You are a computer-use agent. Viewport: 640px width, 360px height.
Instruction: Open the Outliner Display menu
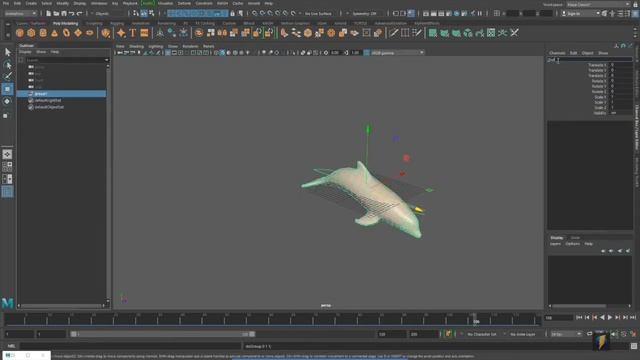point(25,52)
